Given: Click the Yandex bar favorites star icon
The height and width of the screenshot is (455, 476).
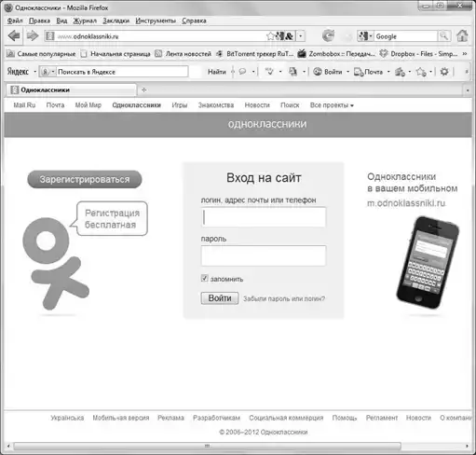Looking at the screenshot, I should pos(421,72).
